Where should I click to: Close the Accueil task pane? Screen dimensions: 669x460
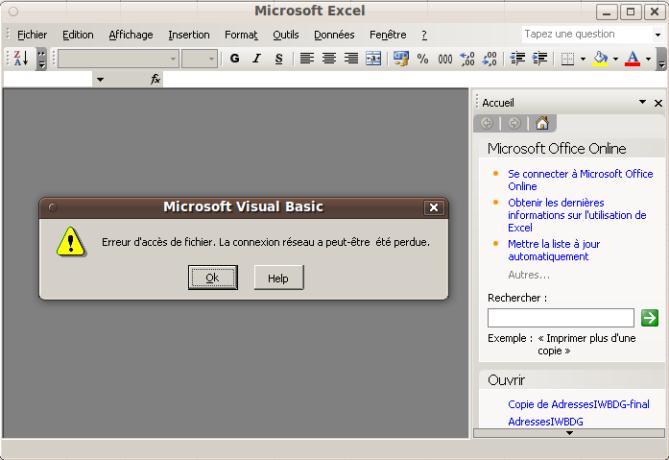tap(658, 103)
